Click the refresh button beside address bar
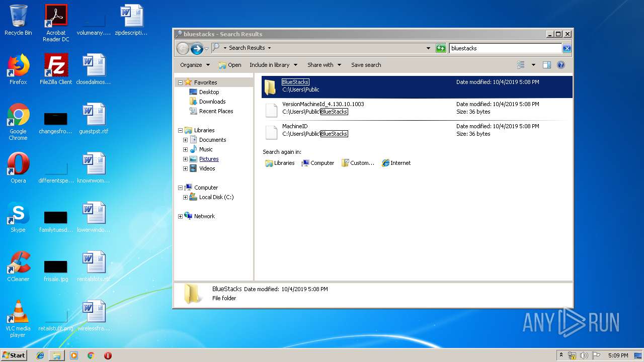The height and width of the screenshot is (362, 644). pyautogui.click(x=441, y=48)
